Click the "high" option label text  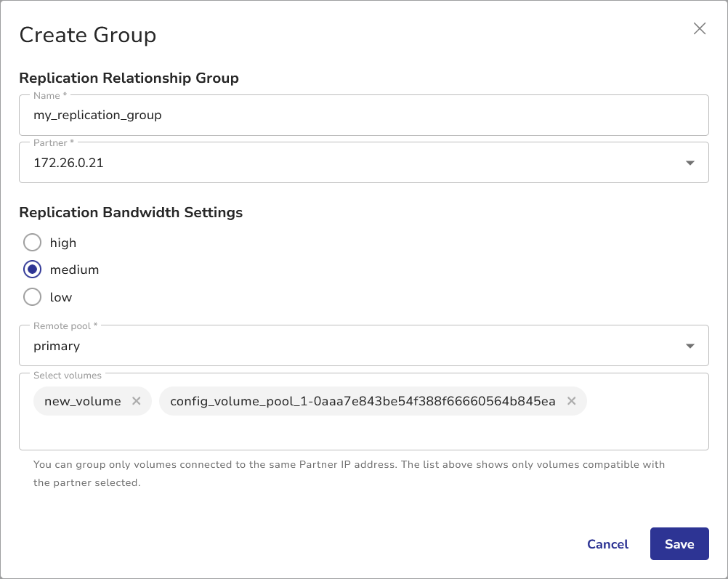click(63, 243)
